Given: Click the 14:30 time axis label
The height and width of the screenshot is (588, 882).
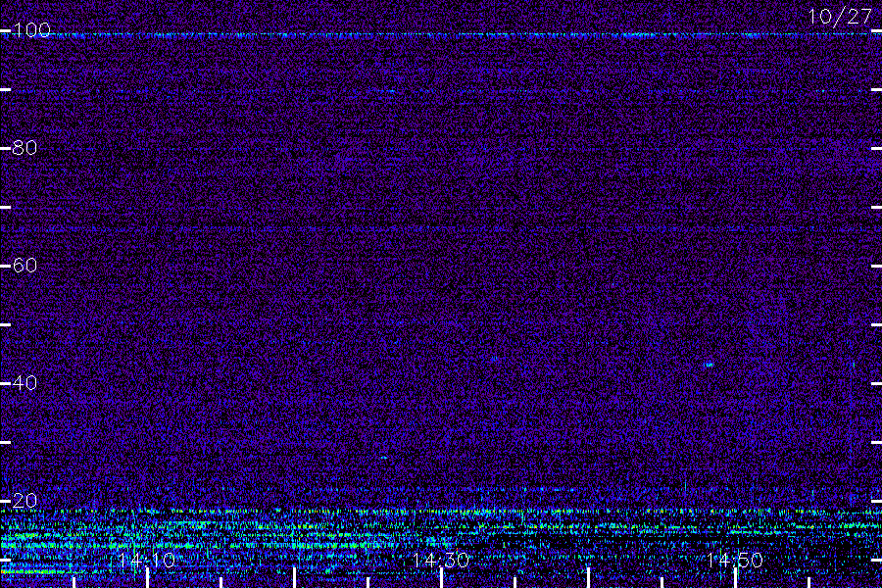Looking at the screenshot, I should click(441, 560).
